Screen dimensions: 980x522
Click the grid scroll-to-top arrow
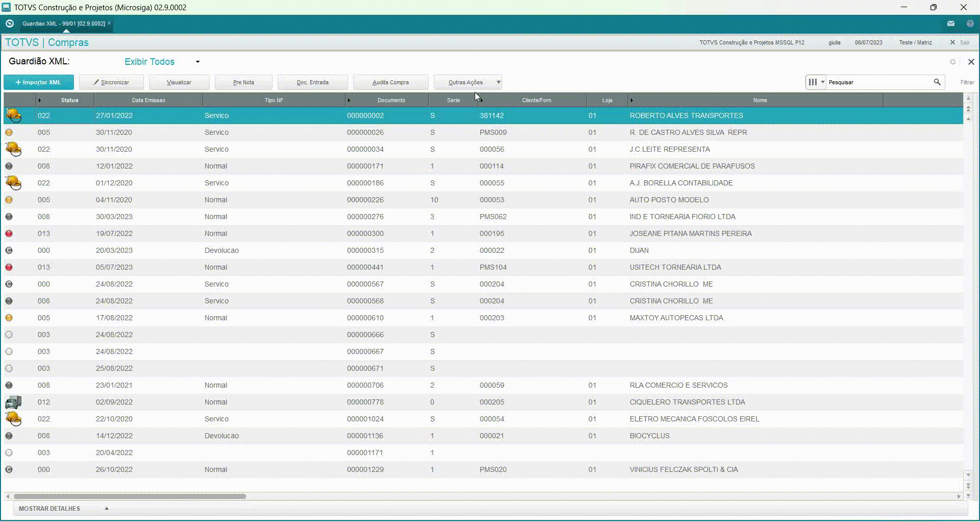tap(968, 98)
